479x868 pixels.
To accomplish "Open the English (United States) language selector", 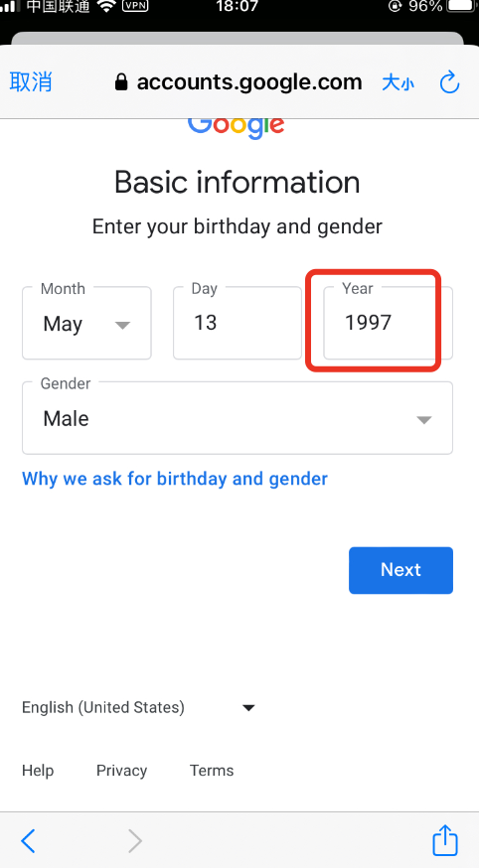I will click(138, 707).
